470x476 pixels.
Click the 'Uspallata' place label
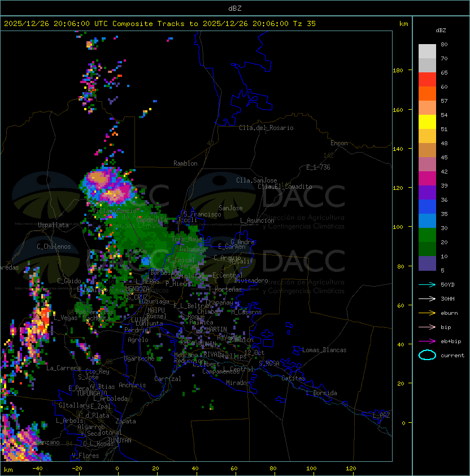[x=53, y=225]
